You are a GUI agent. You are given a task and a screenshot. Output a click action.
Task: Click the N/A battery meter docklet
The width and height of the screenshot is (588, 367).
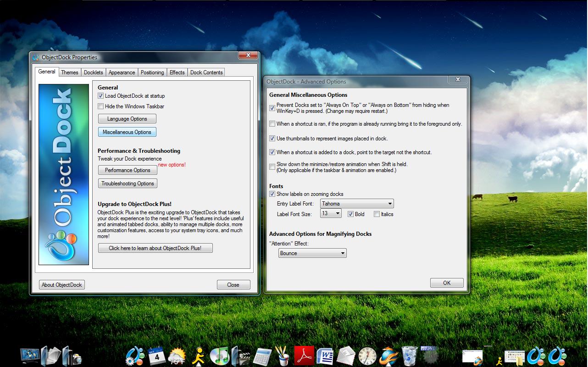[430, 355]
